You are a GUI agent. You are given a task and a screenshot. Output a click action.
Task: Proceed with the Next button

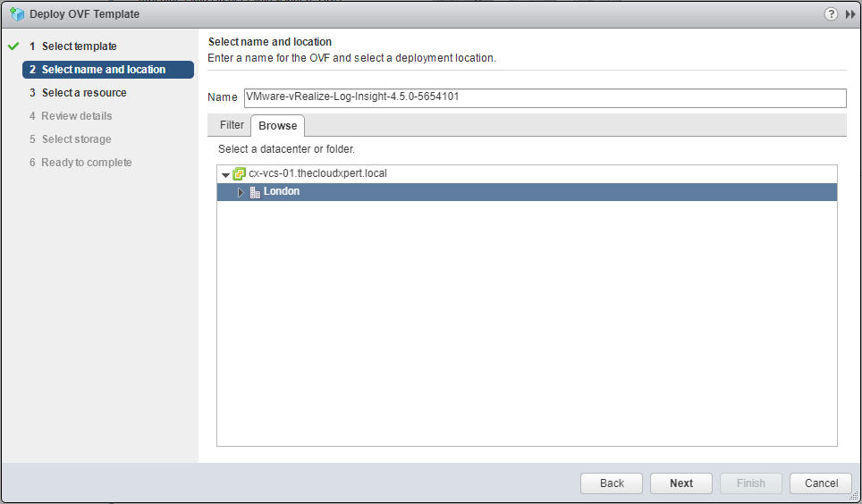(x=681, y=483)
